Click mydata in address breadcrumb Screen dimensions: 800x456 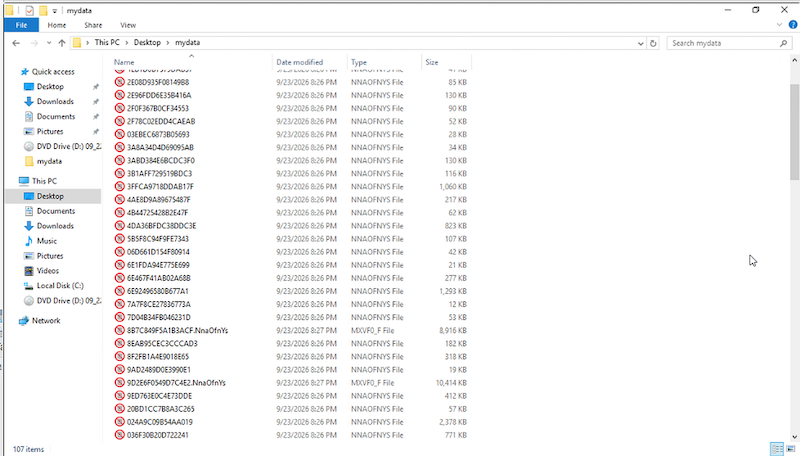click(x=187, y=42)
